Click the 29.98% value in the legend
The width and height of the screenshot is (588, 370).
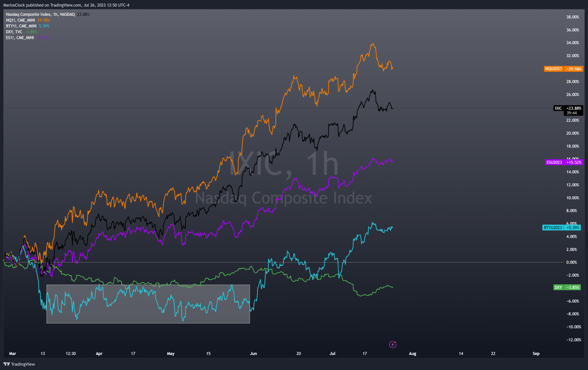43,20
